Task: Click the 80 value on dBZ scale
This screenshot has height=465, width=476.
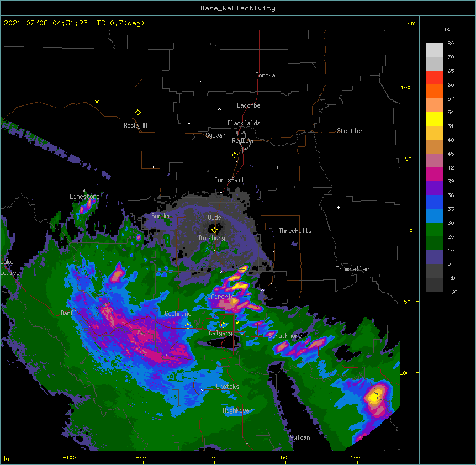Action: 451,43
